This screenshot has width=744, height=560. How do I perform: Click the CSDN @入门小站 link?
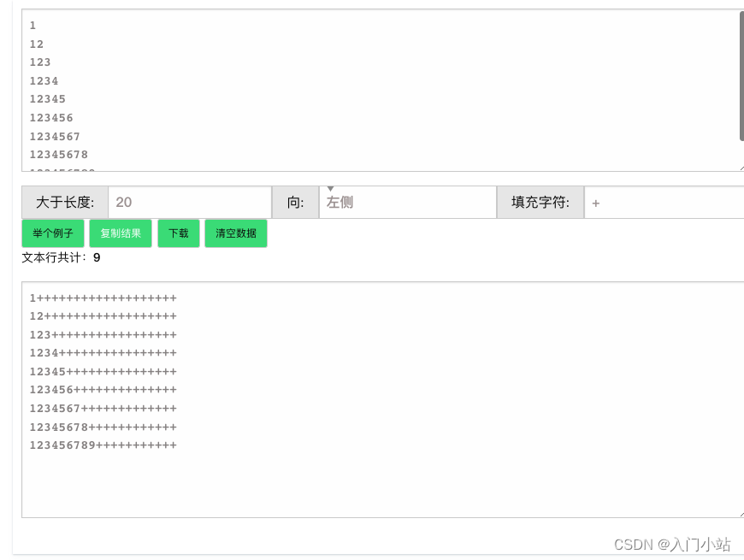tap(672, 544)
